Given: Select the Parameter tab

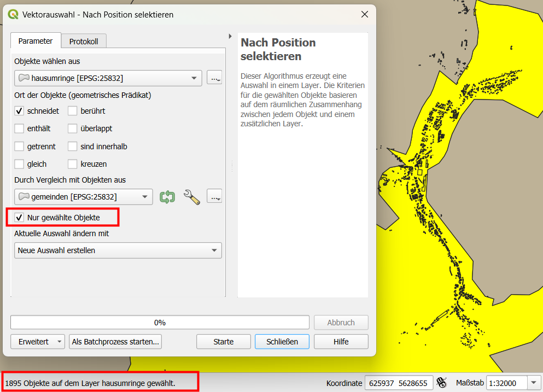Looking at the screenshot, I should click(36, 41).
